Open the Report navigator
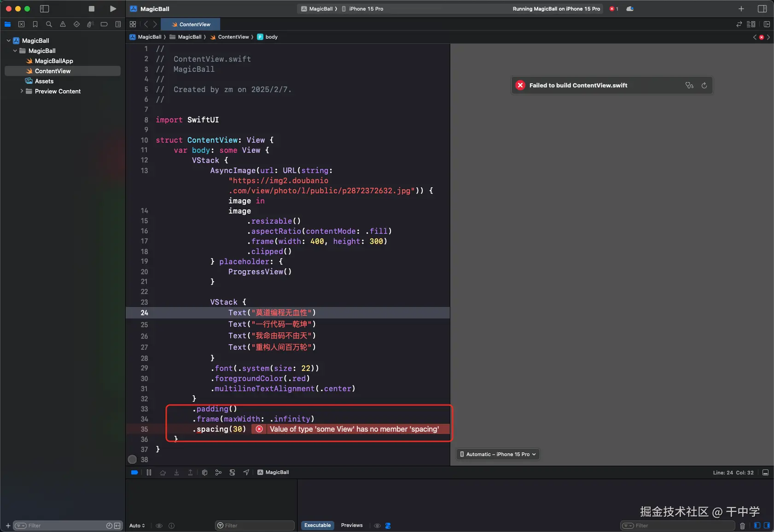Image resolution: width=774 pixels, height=532 pixels. pyautogui.click(x=118, y=24)
